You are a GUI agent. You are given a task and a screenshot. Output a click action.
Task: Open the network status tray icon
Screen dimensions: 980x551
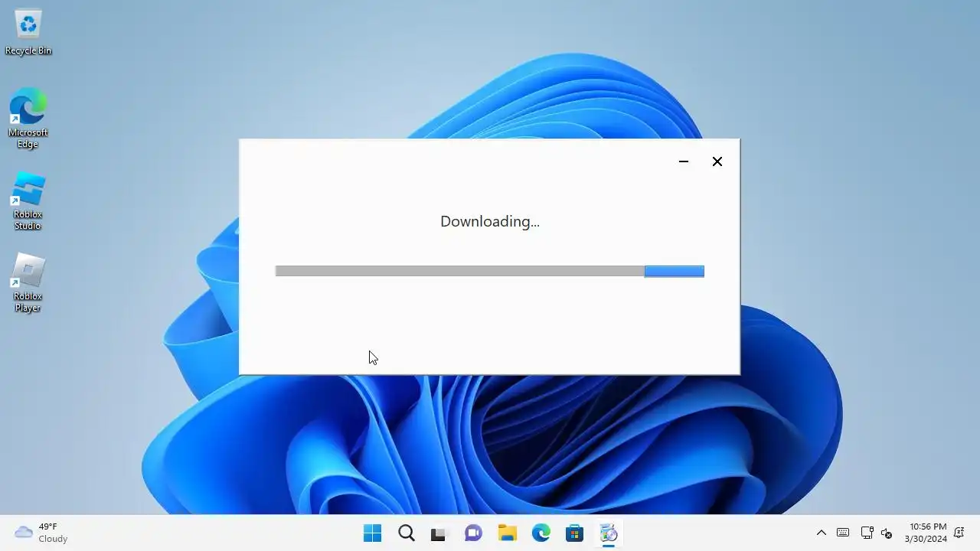[x=867, y=533]
